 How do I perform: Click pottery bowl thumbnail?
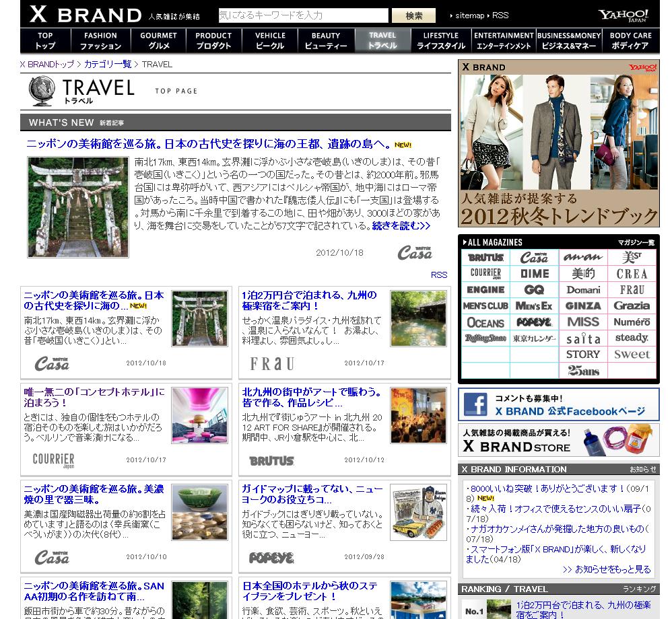point(200,512)
